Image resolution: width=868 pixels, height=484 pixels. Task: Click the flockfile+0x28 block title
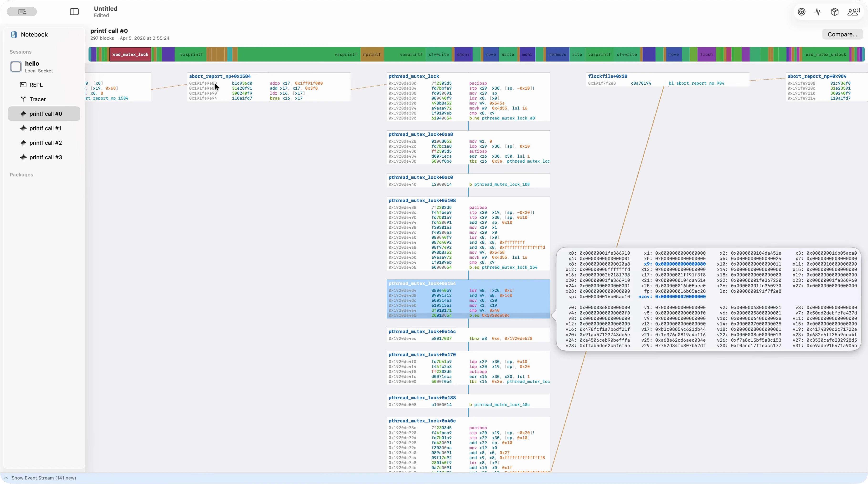click(x=608, y=77)
